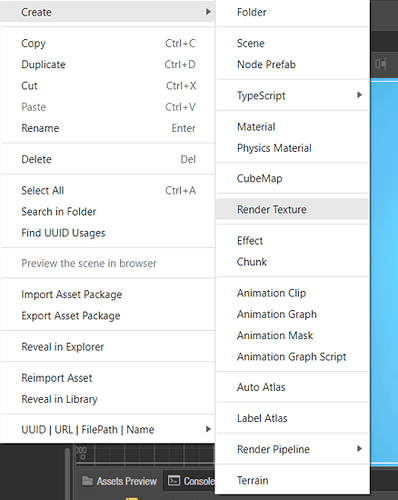Screen dimensions: 398x500
Task: Expand the Render Pipeline submenu arrow
Action: (x=359, y=449)
